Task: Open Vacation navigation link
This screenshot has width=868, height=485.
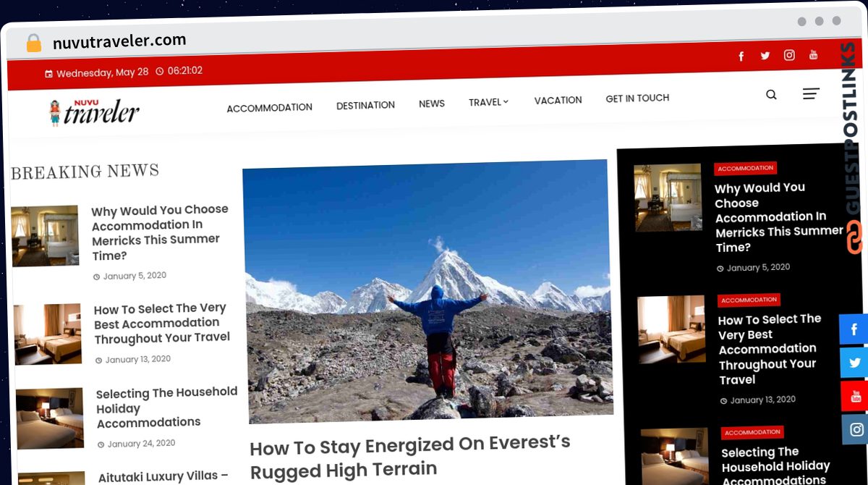Action: click(558, 101)
